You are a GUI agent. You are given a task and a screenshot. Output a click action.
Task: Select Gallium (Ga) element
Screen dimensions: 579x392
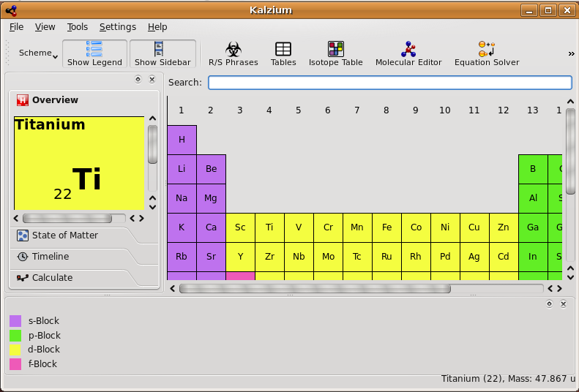click(x=533, y=227)
